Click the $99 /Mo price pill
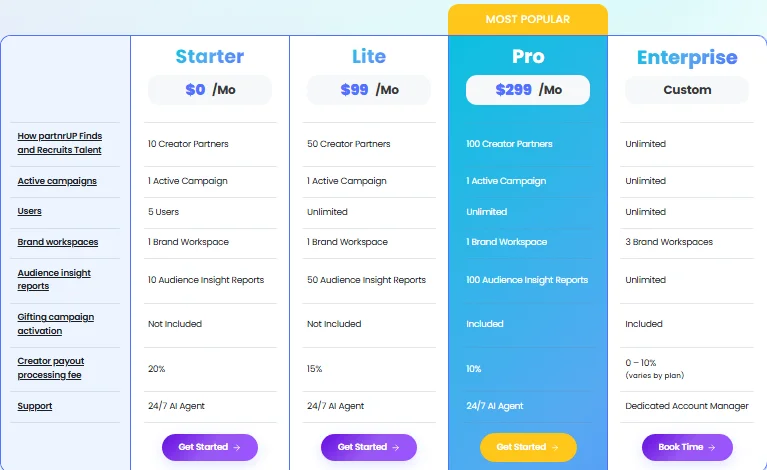 click(x=369, y=90)
